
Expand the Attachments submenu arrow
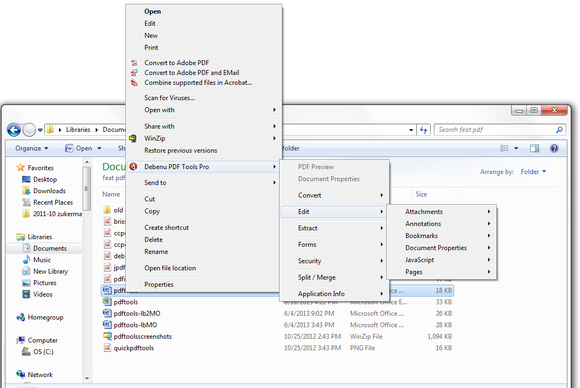489,212
